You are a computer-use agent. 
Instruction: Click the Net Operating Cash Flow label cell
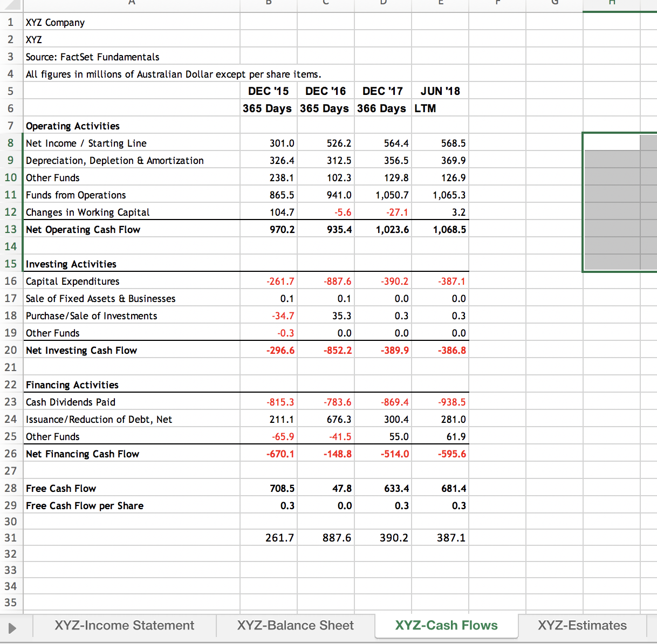click(x=83, y=229)
